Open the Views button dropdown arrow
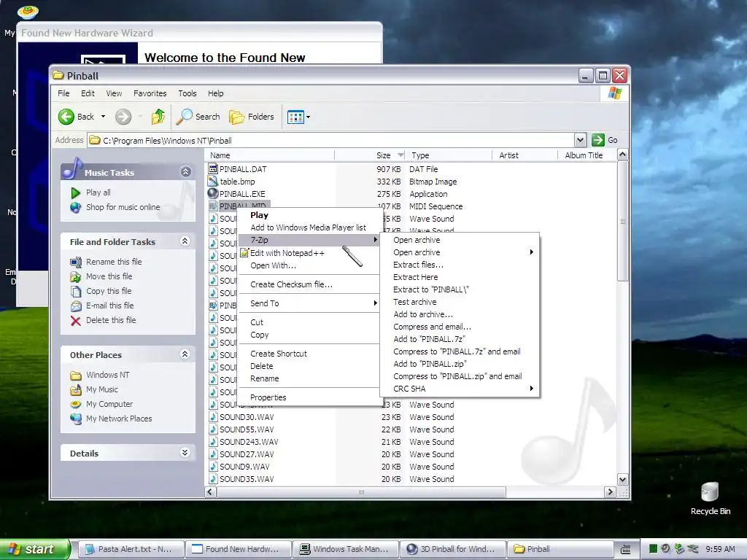 click(x=309, y=117)
